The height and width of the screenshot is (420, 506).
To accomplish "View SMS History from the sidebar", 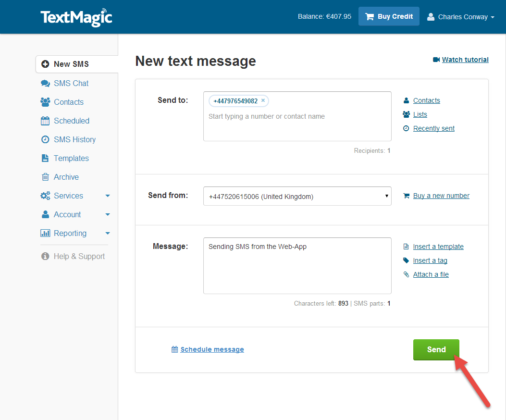I will pyautogui.click(x=74, y=139).
